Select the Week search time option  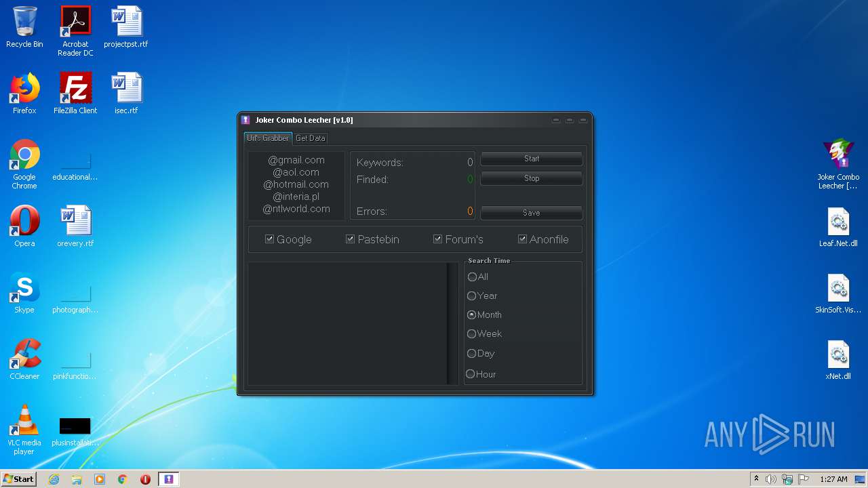(x=472, y=333)
